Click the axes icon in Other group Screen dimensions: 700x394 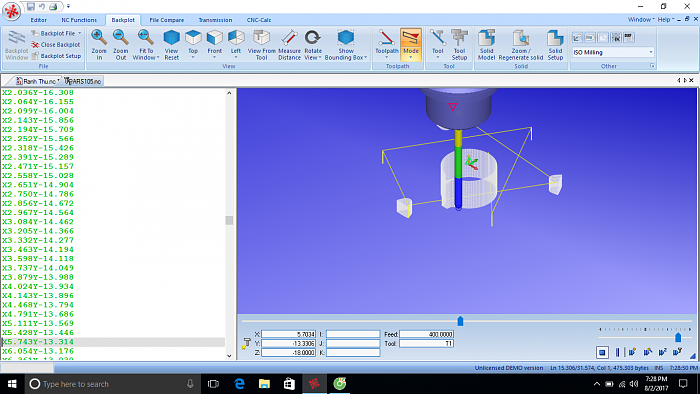pyautogui.click(x=577, y=37)
